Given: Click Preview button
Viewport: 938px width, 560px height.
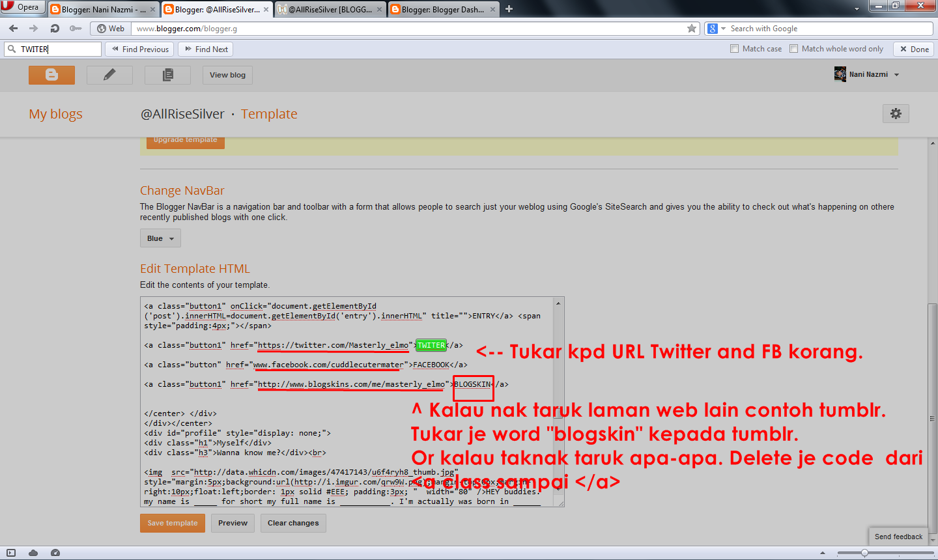Looking at the screenshot, I should click(x=233, y=523).
